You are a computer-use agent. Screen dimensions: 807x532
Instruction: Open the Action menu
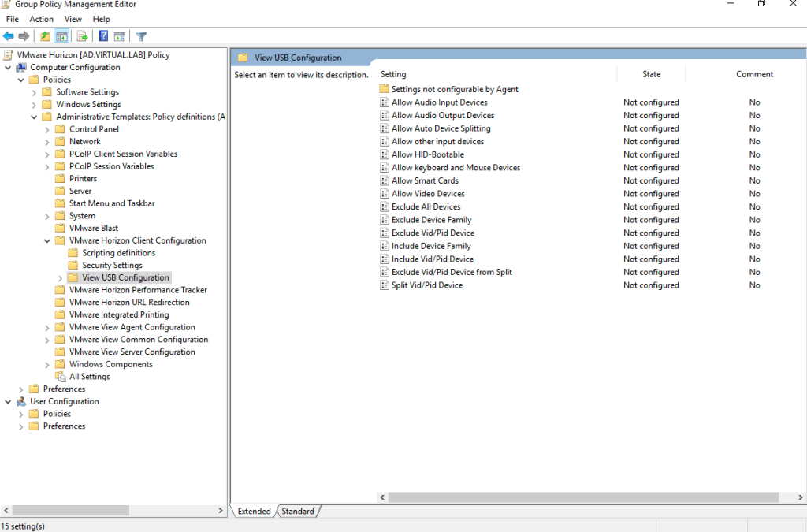click(x=41, y=19)
